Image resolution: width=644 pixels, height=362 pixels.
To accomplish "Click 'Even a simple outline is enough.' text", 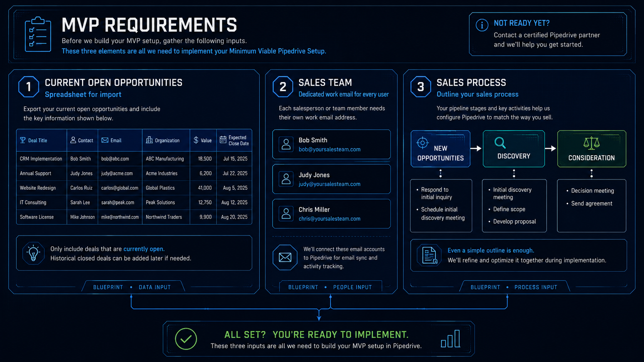I will (491, 250).
